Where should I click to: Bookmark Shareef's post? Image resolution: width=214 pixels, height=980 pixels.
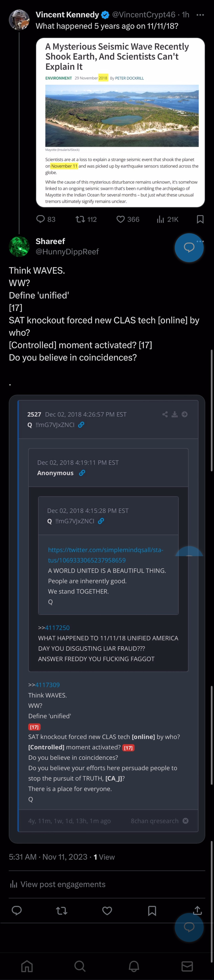click(152, 910)
